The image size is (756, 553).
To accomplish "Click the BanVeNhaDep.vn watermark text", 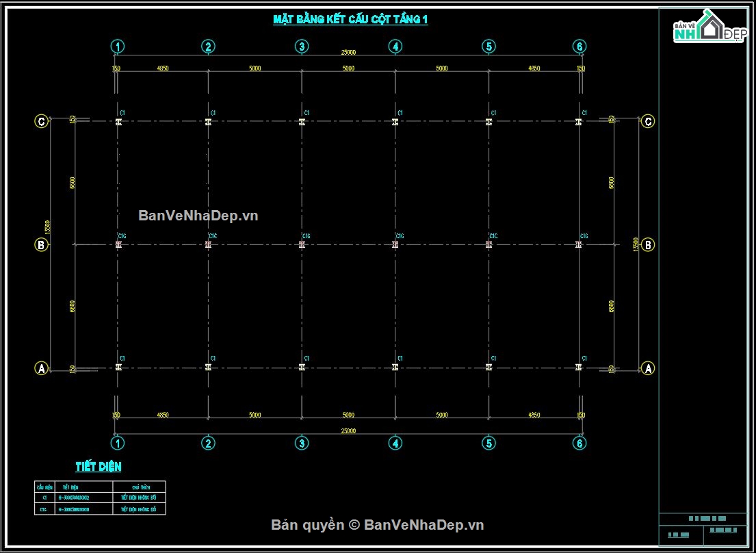I will tap(198, 216).
